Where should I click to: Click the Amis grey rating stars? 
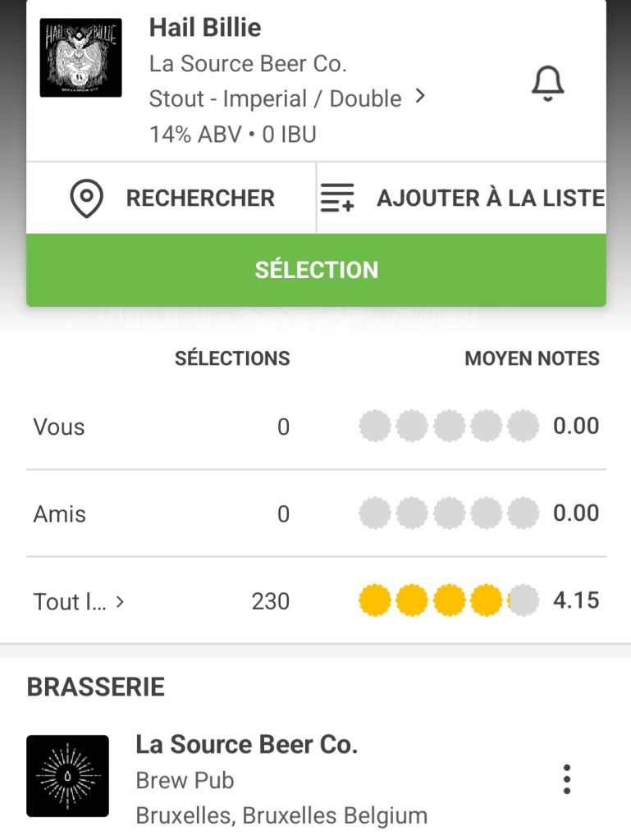pos(449,514)
